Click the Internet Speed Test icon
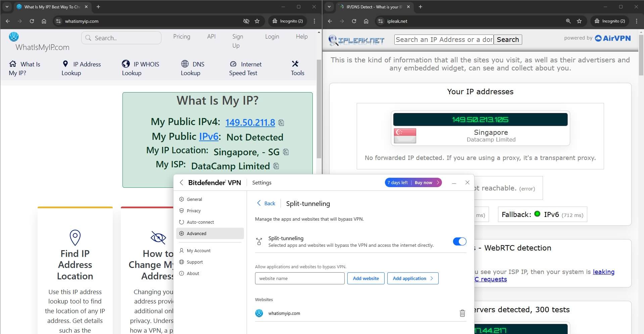 click(x=233, y=64)
